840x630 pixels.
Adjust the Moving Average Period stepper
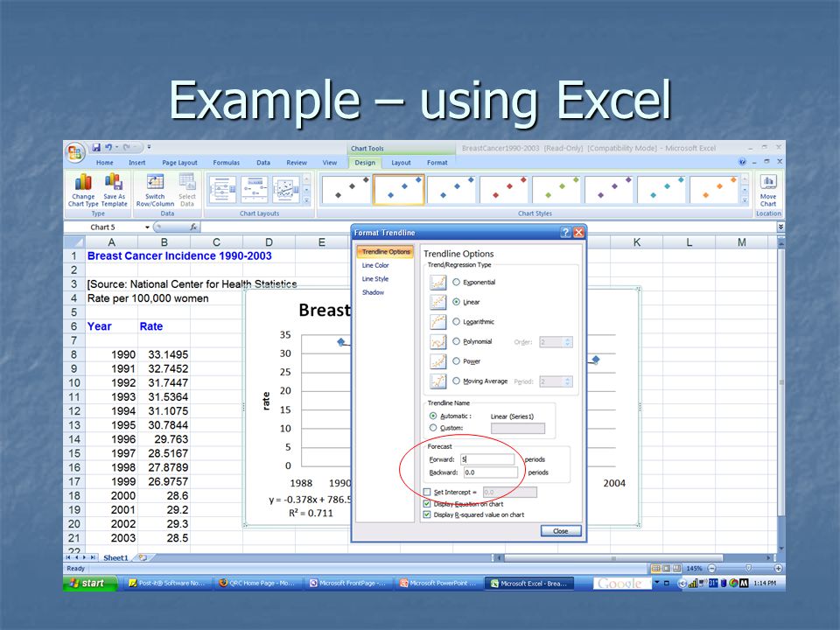pyautogui.click(x=568, y=381)
